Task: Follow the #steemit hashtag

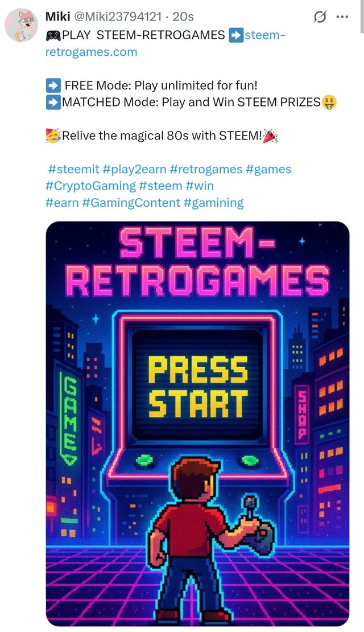Action: coord(73,169)
